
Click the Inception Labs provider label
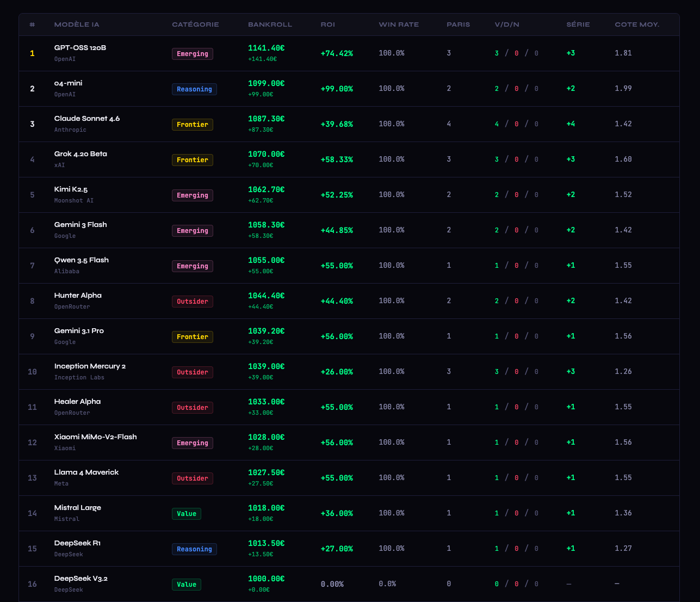tap(78, 377)
